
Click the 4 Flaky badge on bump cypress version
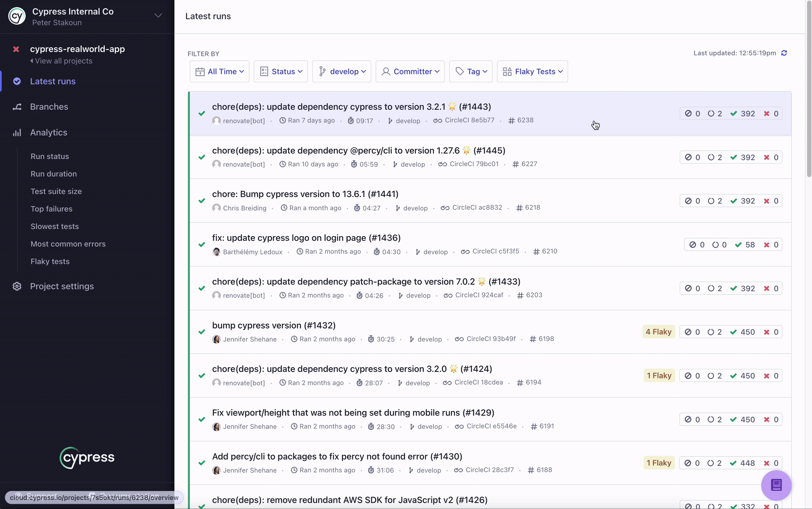(x=658, y=332)
